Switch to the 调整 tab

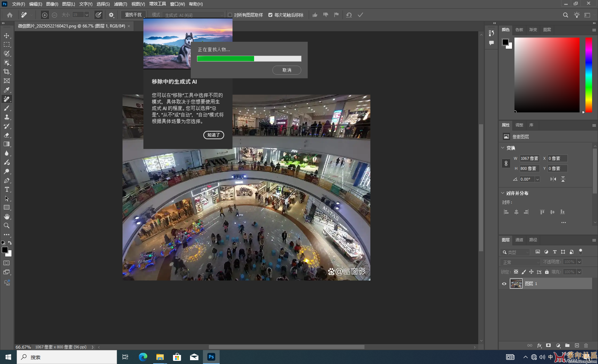pyautogui.click(x=519, y=125)
